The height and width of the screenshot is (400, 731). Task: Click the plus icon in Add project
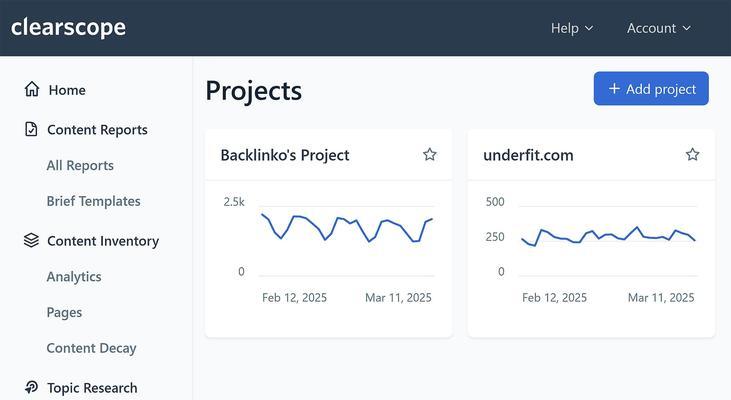(x=614, y=88)
